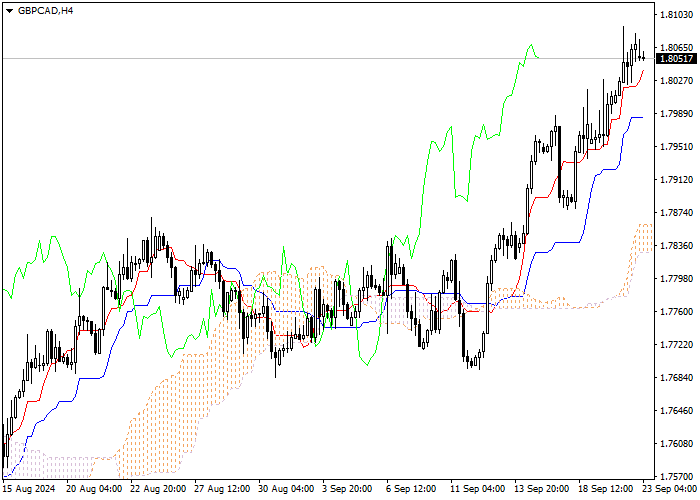Select price axis label 1.81030
Image resolution: width=700 pixels, height=500 pixels.
pyautogui.click(x=677, y=15)
